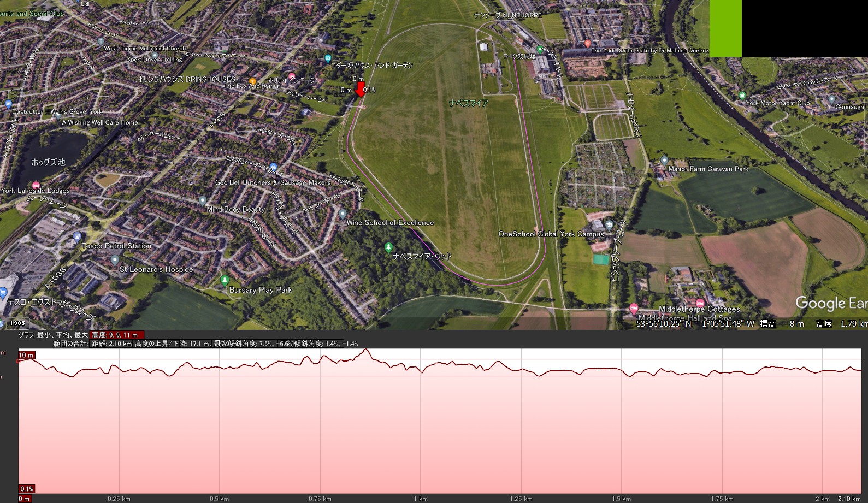This screenshot has width=868, height=503.
Task: Select The York Dental Suite pin
Action: (587, 44)
